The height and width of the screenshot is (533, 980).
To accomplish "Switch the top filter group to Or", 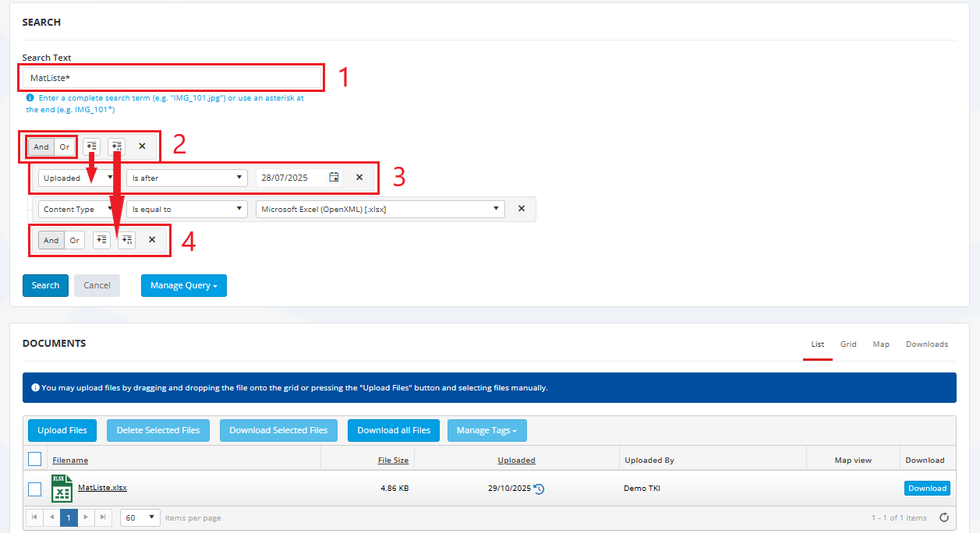I will click(x=65, y=146).
